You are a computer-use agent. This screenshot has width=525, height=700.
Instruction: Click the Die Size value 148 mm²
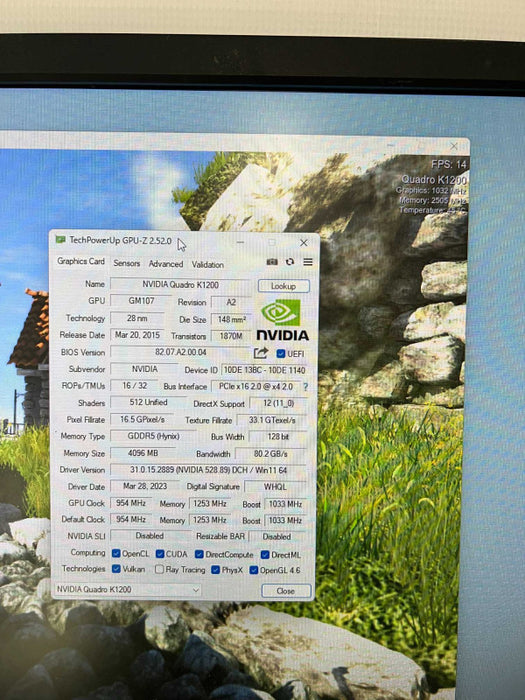coord(231,320)
